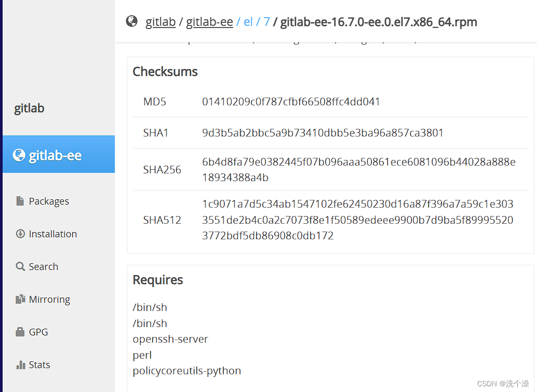
Task: Switch to the Stats section
Action: point(39,364)
